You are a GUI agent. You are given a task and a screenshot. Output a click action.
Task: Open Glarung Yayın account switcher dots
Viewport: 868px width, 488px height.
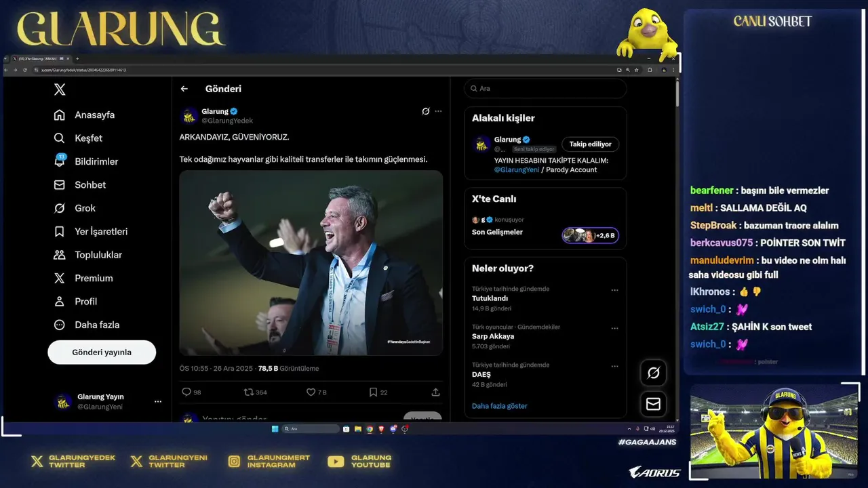coord(158,402)
